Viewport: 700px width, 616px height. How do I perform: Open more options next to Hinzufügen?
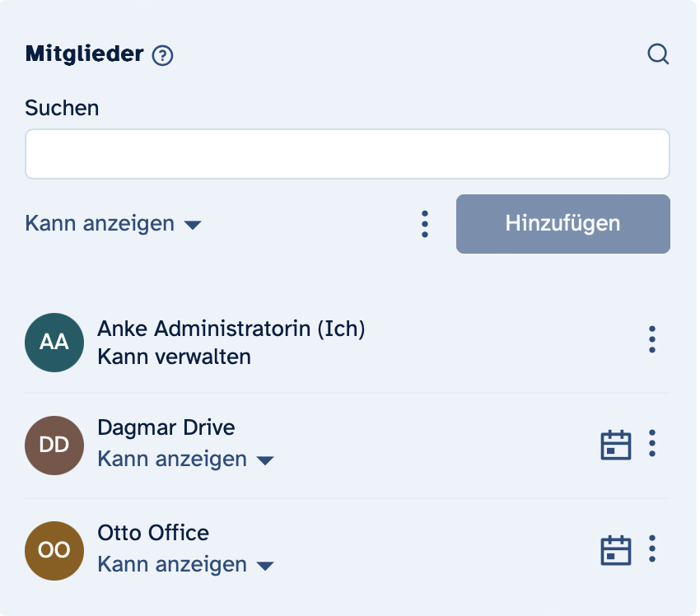pyautogui.click(x=425, y=224)
